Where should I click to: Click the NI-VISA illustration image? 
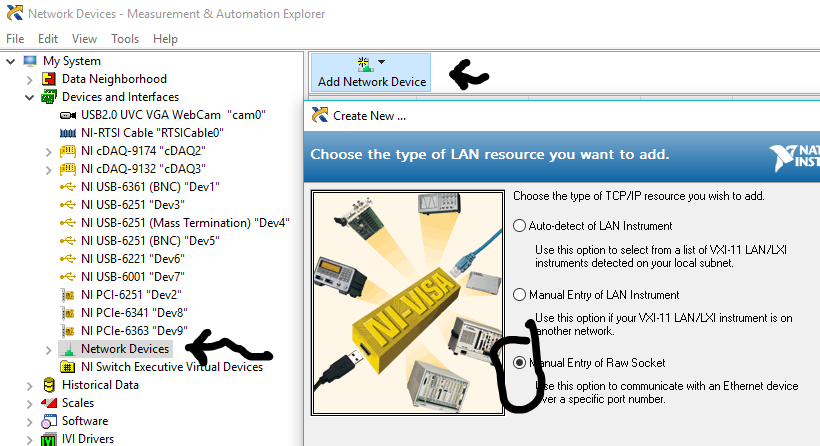click(408, 303)
